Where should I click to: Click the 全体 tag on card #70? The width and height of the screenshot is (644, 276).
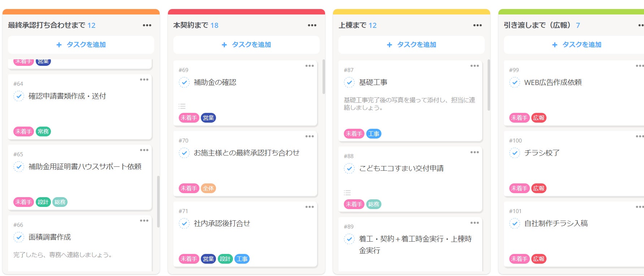pyautogui.click(x=208, y=188)
